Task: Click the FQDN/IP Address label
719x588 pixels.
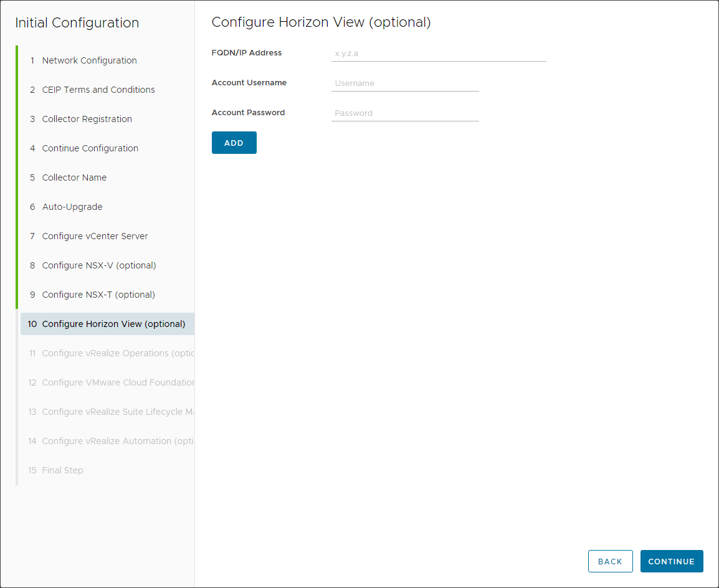Action: click(247, 53)
